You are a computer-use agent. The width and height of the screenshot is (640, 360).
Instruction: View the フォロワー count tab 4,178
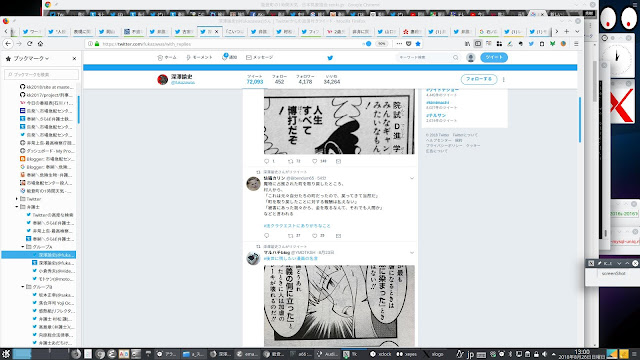coord(305,80)
